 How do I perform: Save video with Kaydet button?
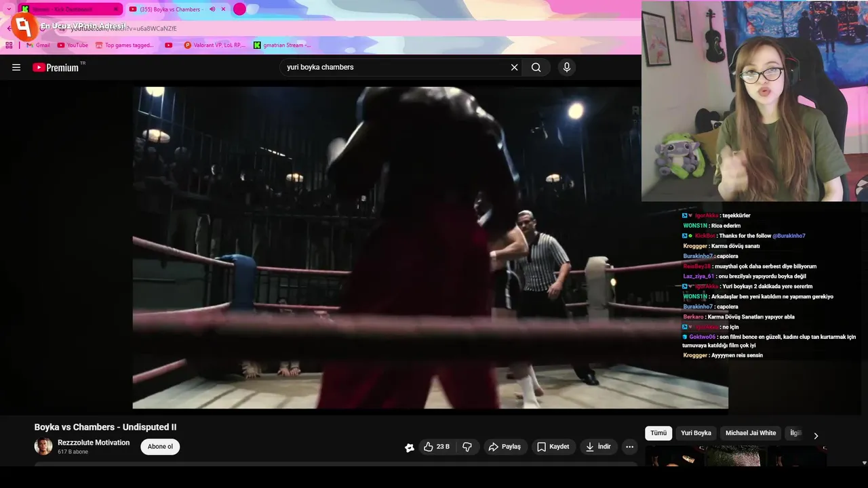click(x=553, y=447)
